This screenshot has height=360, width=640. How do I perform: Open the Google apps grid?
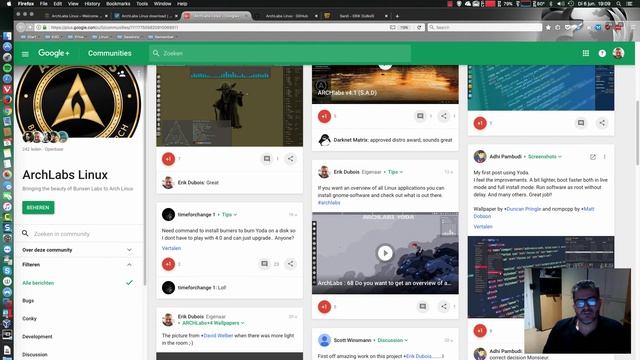pyautogui.click(x=586, y=53)
